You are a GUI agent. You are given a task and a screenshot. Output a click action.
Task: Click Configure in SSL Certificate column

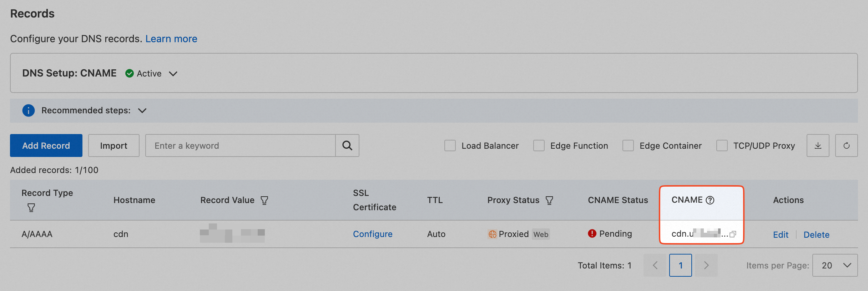click(373, 234)
